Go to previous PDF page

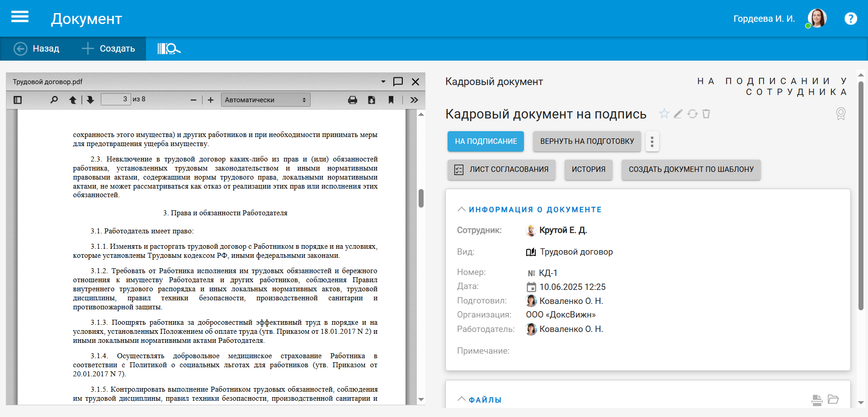tap(72, 100)
